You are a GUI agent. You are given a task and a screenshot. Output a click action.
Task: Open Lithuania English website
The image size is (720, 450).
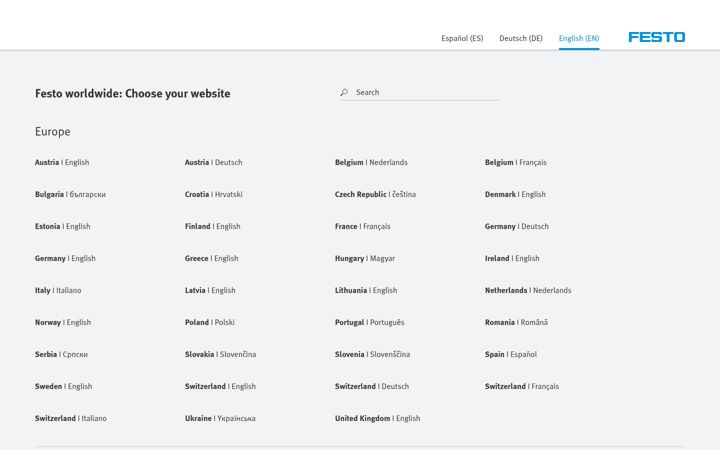[366, 290]
